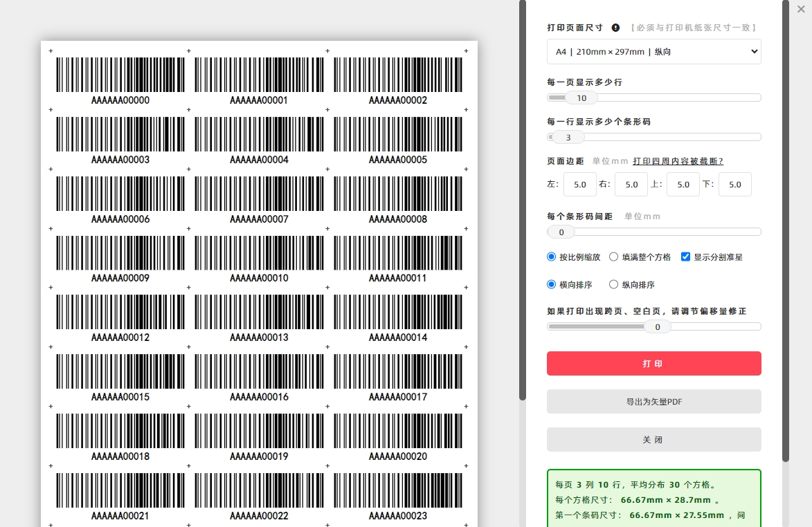
Task: Open the 打印四周内容被截断? help link
Action: [x=678, y=161]
